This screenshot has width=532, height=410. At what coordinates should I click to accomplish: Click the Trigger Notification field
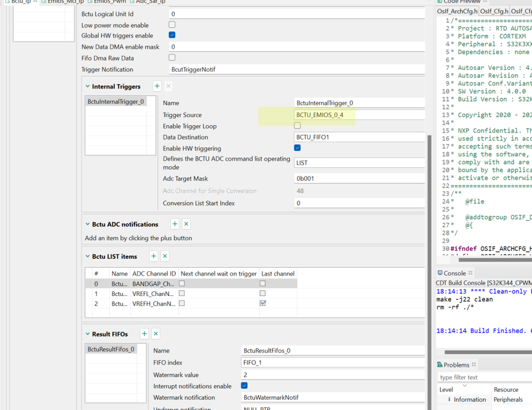coord(297,69)
